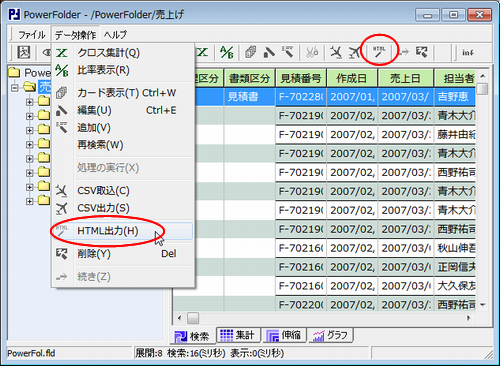Click the 正岡信夫 cell
This screenshot has width=500, height=366.
coord(455,267)
